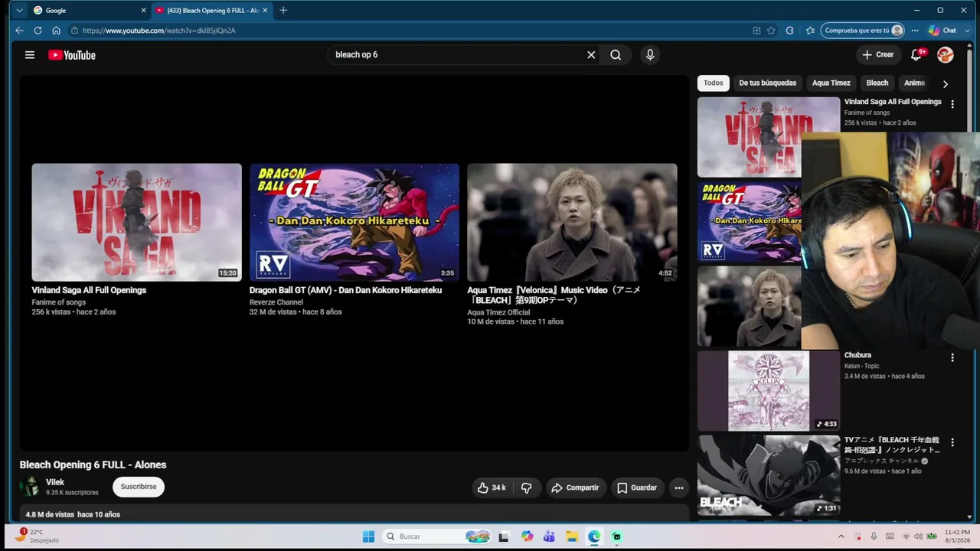Open taskbar volume control

[x=918, y=536]
